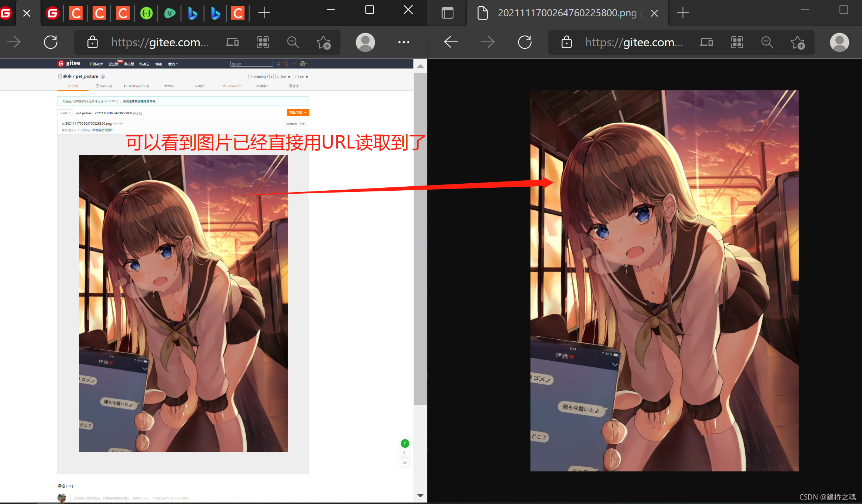Click the lock site info icon in left window
Viewport: 862px width, 504px height.
(x=92, y=42)
